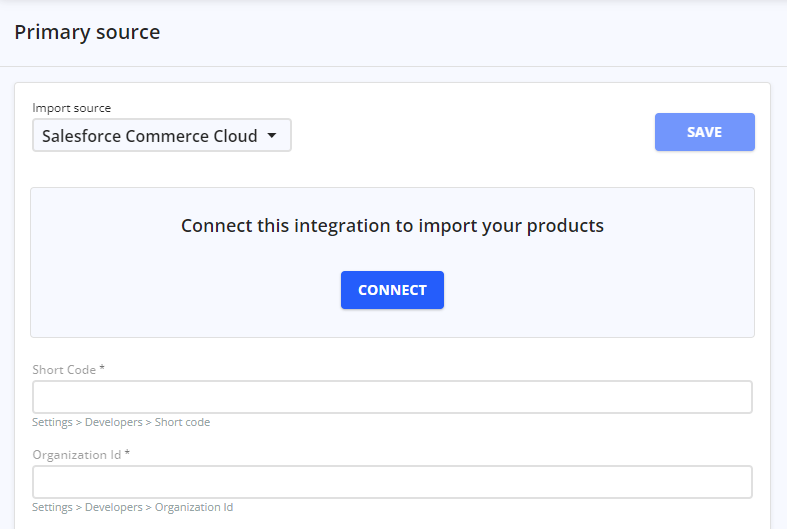
Task: Click the 'Import source' label
Action: click(x=71, y=108)
